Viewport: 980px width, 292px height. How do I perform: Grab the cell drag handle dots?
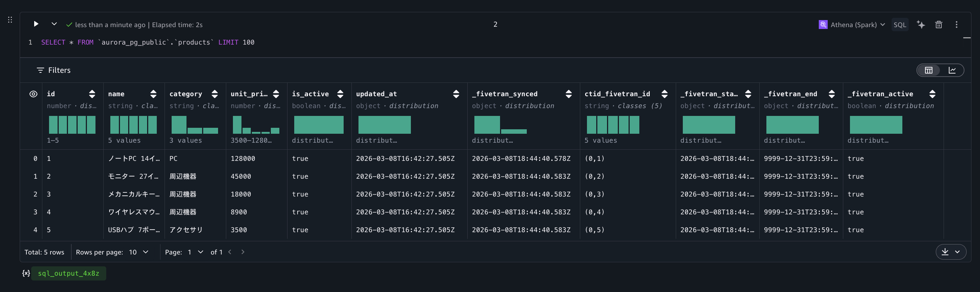[x=10, y=20]
